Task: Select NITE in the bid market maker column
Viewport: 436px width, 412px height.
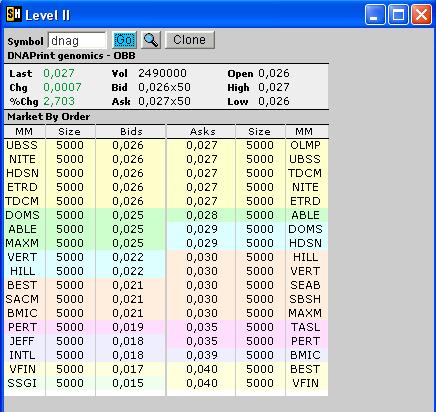Action: pyautogui.click(x=22, y=159)
